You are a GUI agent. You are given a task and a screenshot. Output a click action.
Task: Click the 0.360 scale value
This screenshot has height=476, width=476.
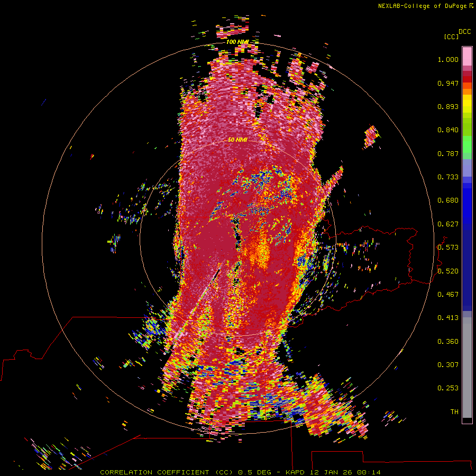pos(448,342)
